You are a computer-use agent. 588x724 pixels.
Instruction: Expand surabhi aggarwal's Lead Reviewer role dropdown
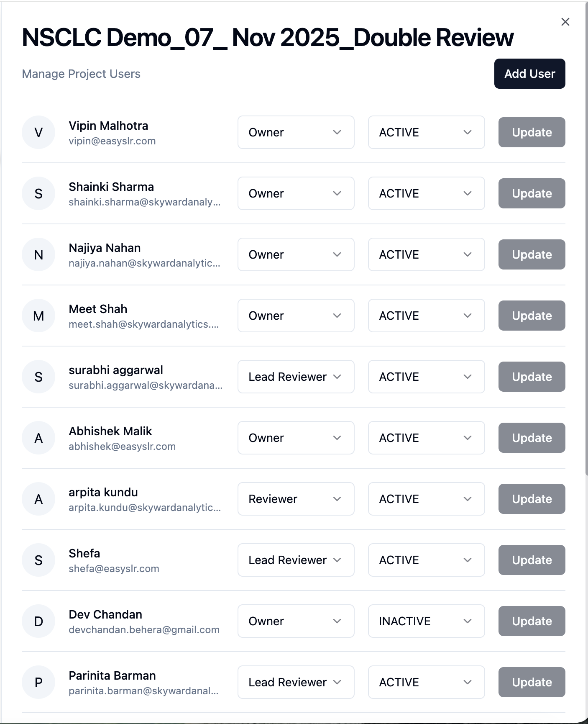click(296, 377)
